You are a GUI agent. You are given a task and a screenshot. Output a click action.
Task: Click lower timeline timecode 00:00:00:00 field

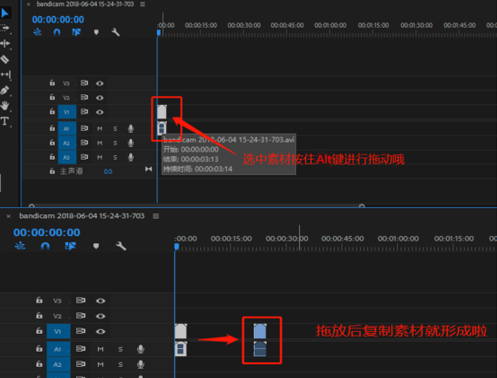pyautogui.click(x=47, y=232)
